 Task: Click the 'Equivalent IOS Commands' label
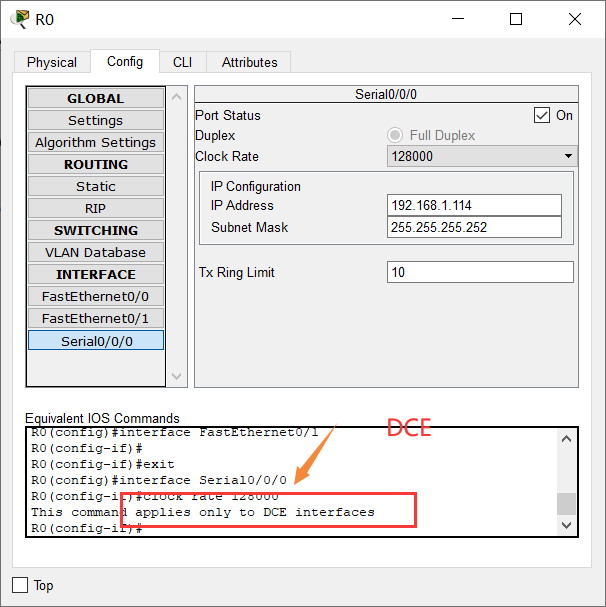point(102,418)
